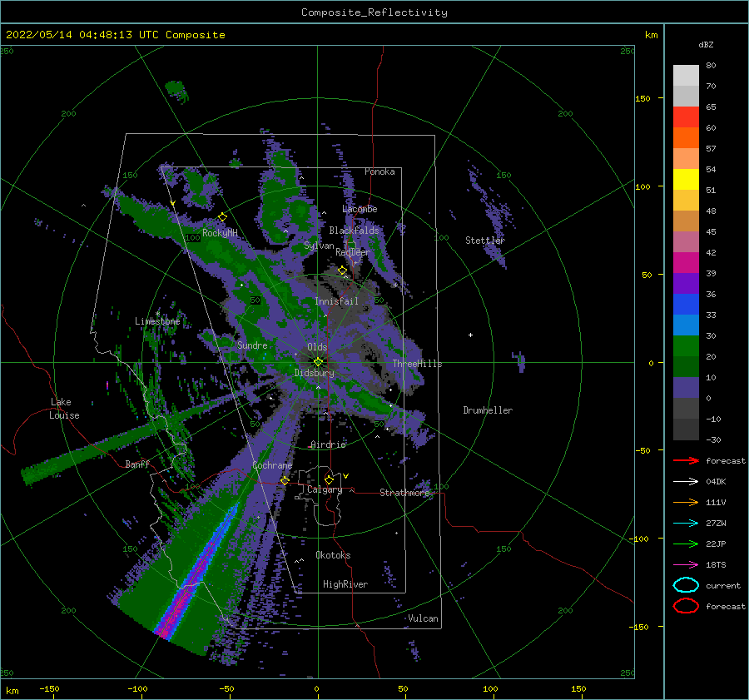This screenshot has height=700, width=749.
Task: Click the magenta 18TS arrow icon
Action: [686, 565]
